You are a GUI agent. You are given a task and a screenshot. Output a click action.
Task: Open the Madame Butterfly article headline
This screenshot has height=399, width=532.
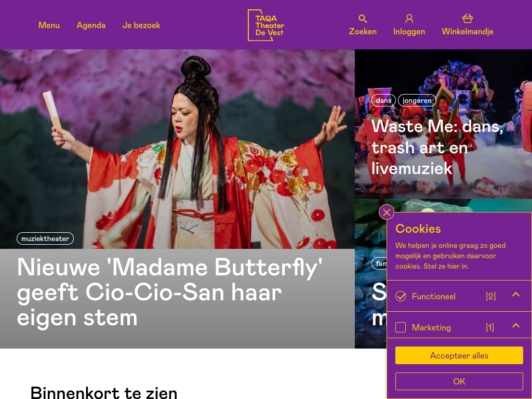170,292
